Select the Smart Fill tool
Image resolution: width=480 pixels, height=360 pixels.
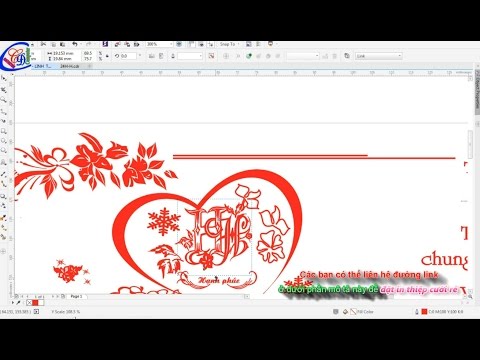[4, 237]
